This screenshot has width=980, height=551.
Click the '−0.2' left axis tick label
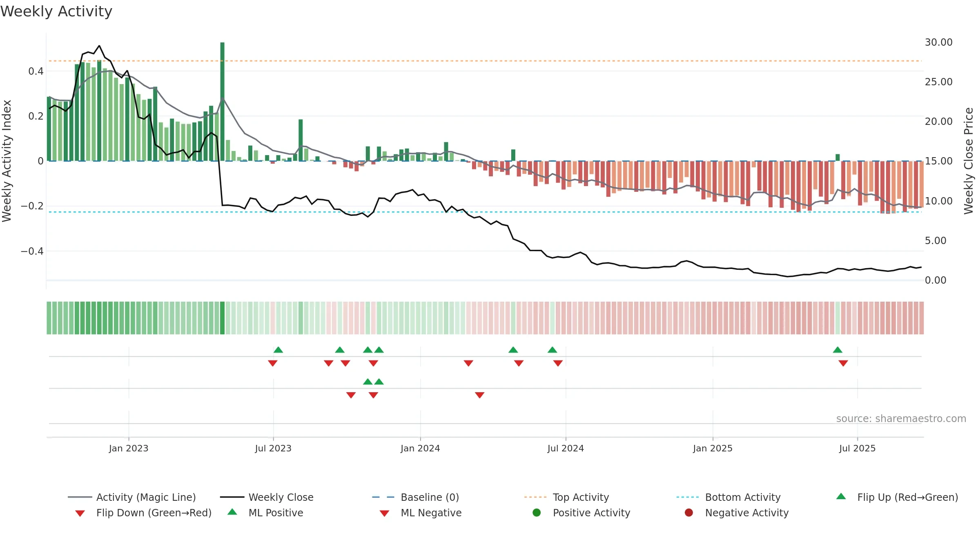(x=32, y=206)
